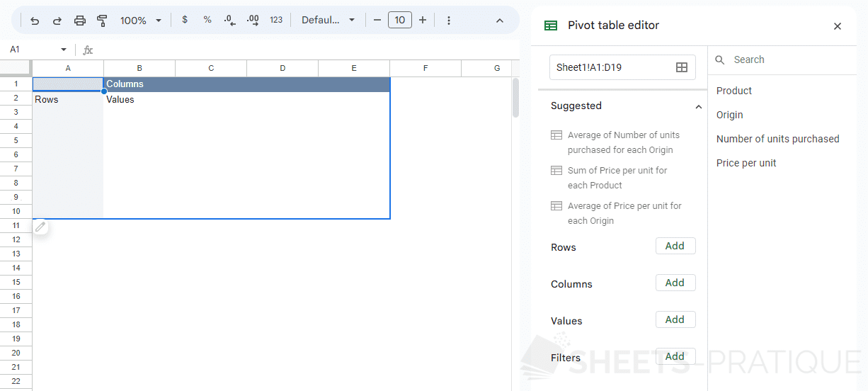Image resolution: width=868 pixels, height=391 pixels.
Task: Click the select-all corner of the grid
Action: click(16, 68)
